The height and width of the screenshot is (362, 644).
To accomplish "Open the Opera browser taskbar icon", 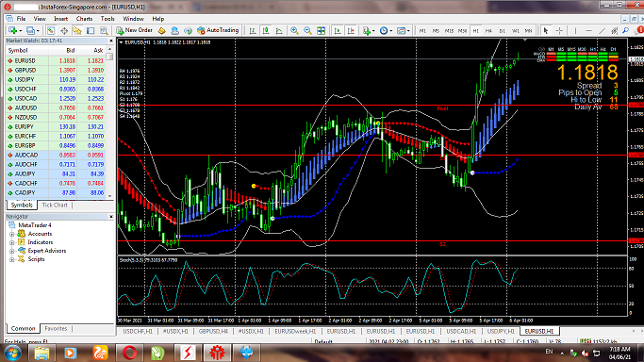I will [x=129, y=353].
